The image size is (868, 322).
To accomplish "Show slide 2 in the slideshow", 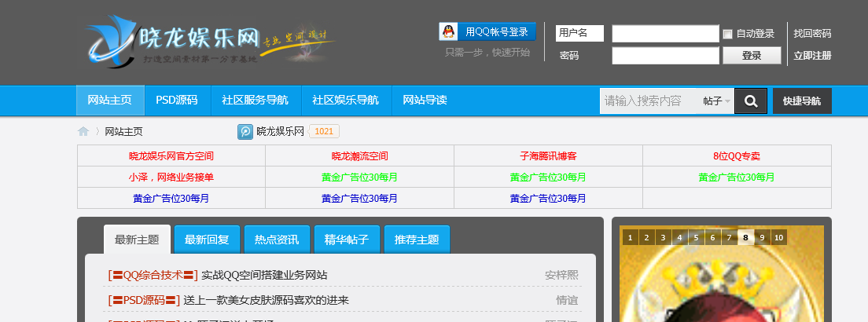I will click(x=646, y=237).
